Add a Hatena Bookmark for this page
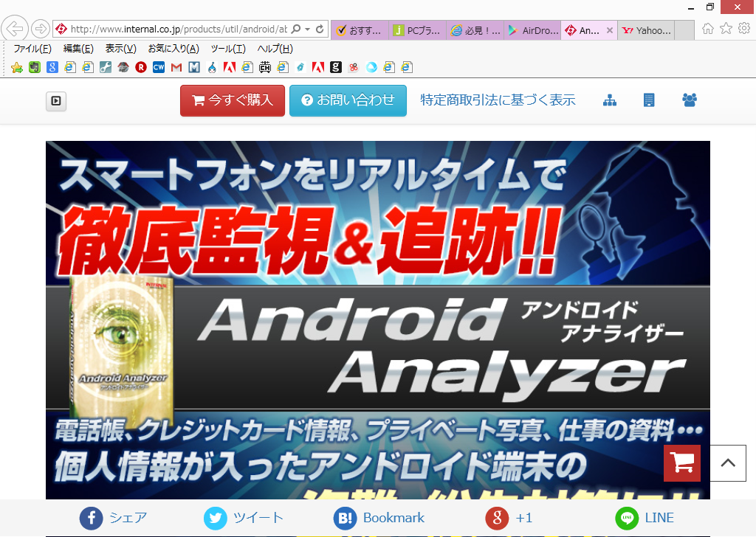Viewport: 756px width, 537px height. 345,518
